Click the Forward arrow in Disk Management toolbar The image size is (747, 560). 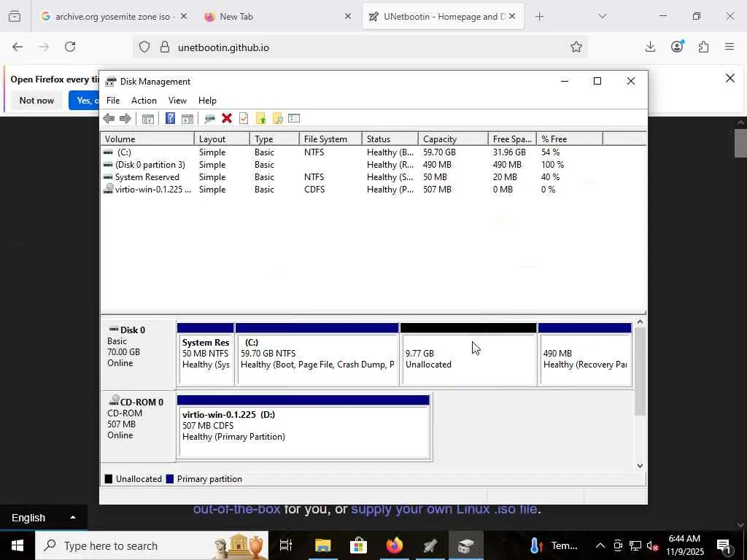[x=125, y=119]
